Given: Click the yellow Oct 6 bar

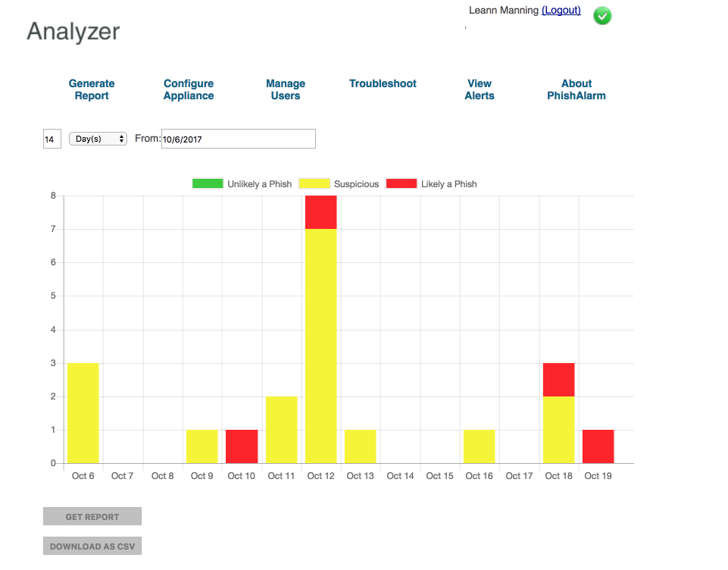Looking at the screenshot, I should click(x=83, y=413).
